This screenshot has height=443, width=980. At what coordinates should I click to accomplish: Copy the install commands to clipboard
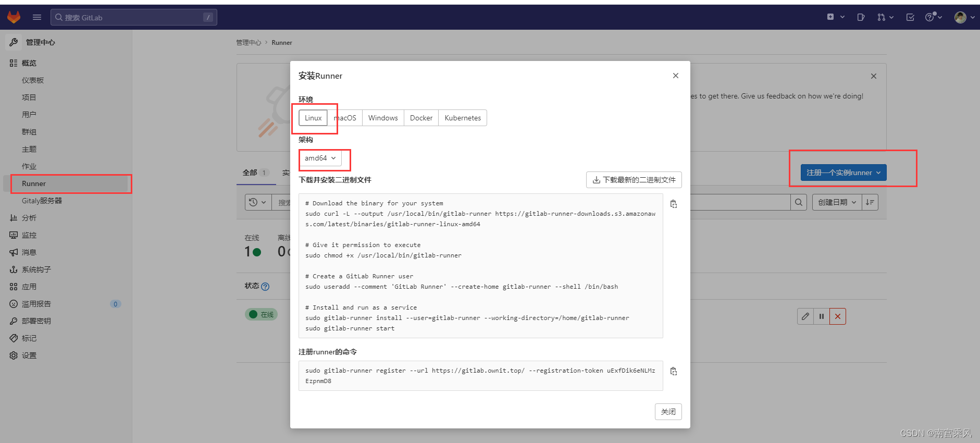point(674,204)
